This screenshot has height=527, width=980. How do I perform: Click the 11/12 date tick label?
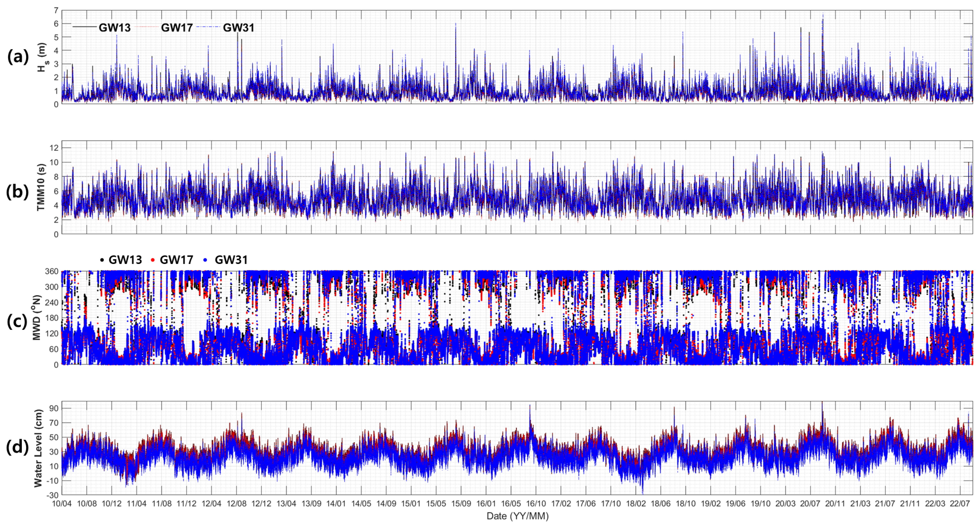(x=187, y=503)
